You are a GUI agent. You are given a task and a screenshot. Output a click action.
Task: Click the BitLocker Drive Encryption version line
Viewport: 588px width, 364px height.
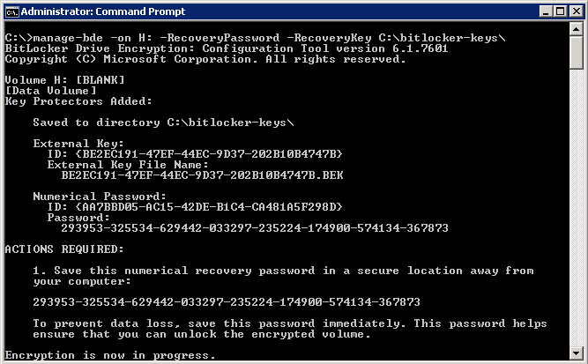tap(227, 48)
